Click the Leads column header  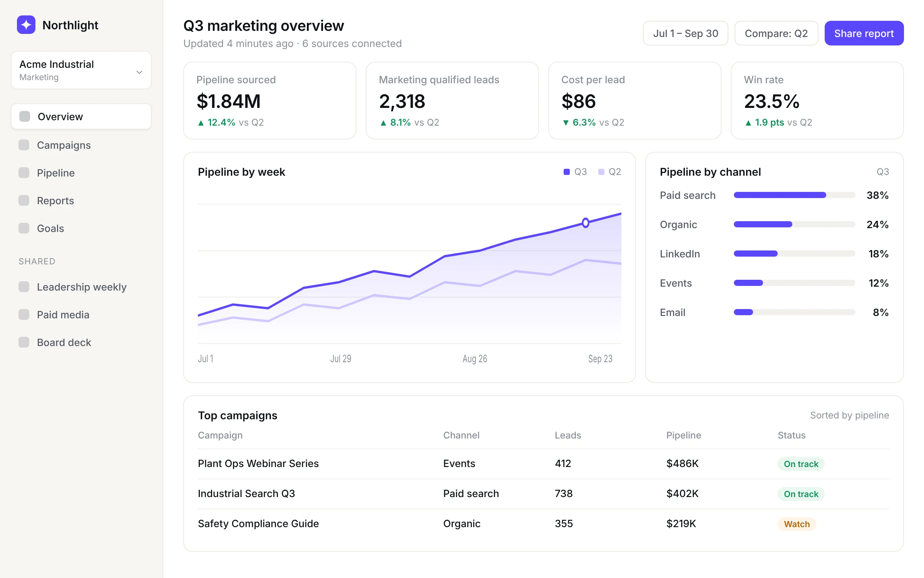tap(567, 435)
